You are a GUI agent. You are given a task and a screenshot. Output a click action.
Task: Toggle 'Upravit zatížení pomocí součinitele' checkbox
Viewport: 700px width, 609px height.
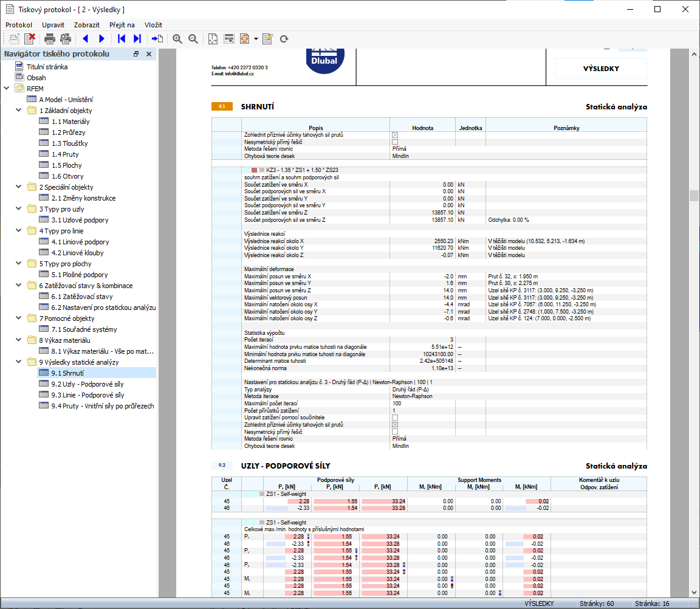tap(394, 418)
